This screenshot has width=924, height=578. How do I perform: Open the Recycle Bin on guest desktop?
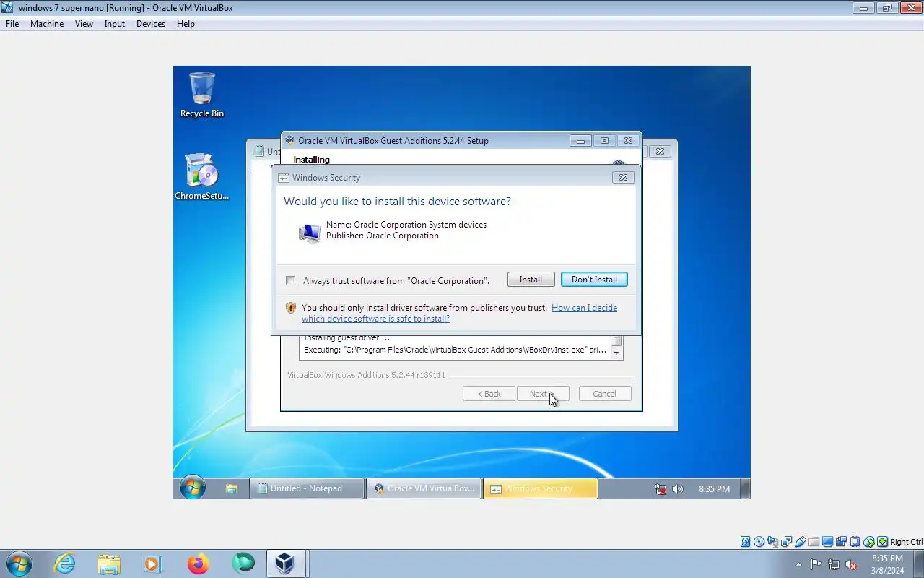coord(201,95)
